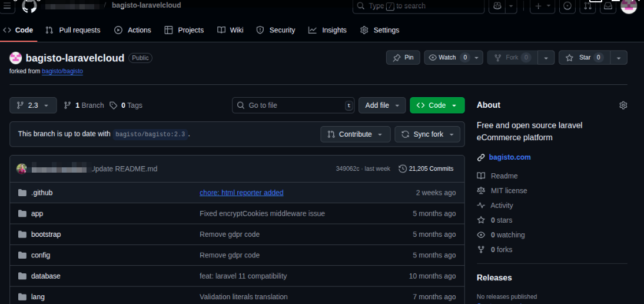Follow the bagisto/bagisto fork source link

point(62,71)
